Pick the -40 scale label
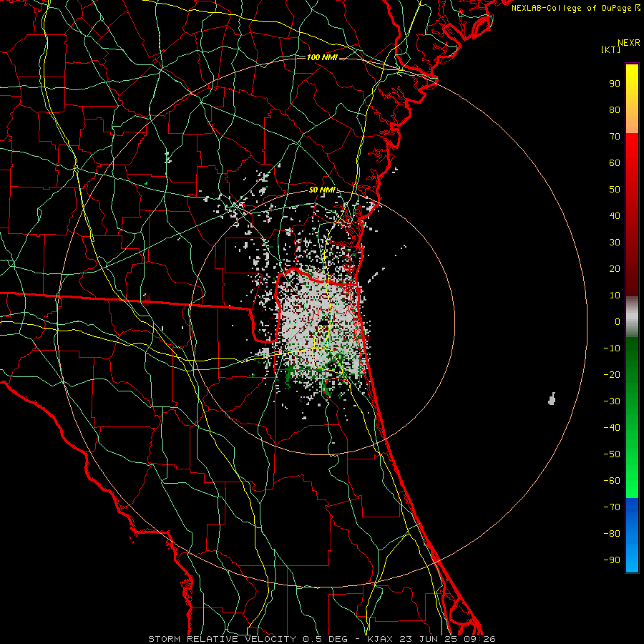 click(612, 428)
